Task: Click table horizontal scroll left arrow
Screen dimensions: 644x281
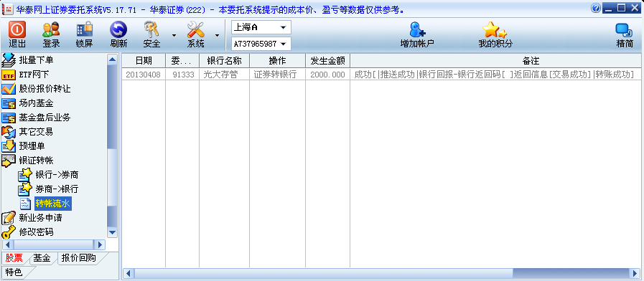Action: (x=128, y=273)
